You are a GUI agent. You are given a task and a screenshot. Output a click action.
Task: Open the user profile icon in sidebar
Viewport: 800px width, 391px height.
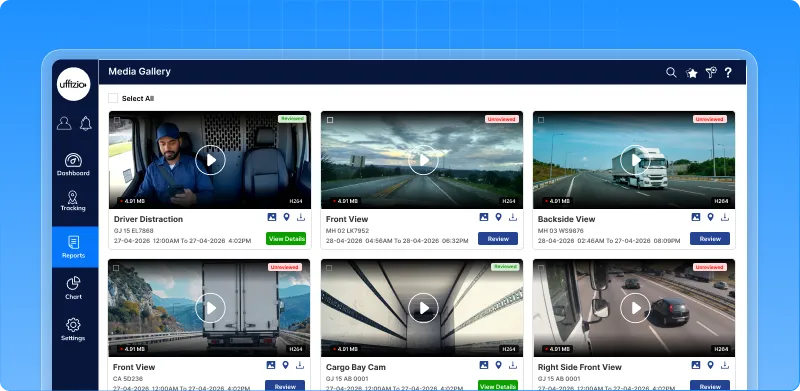64,123
